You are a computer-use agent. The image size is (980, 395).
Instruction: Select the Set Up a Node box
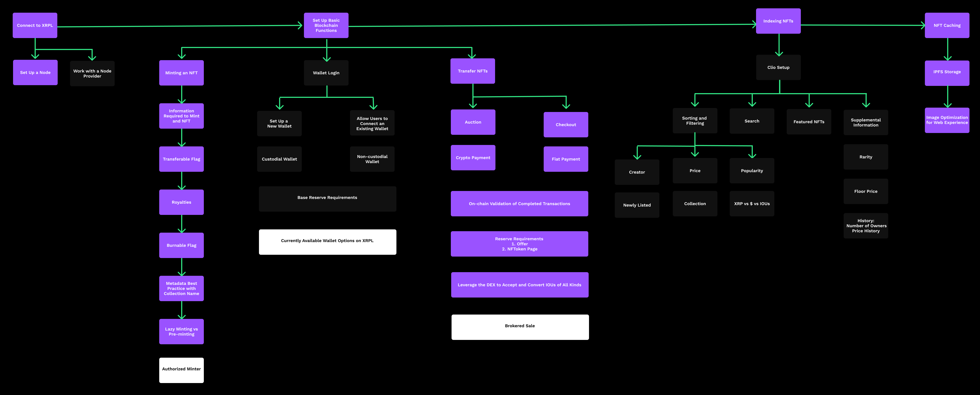tap(35, 73)
